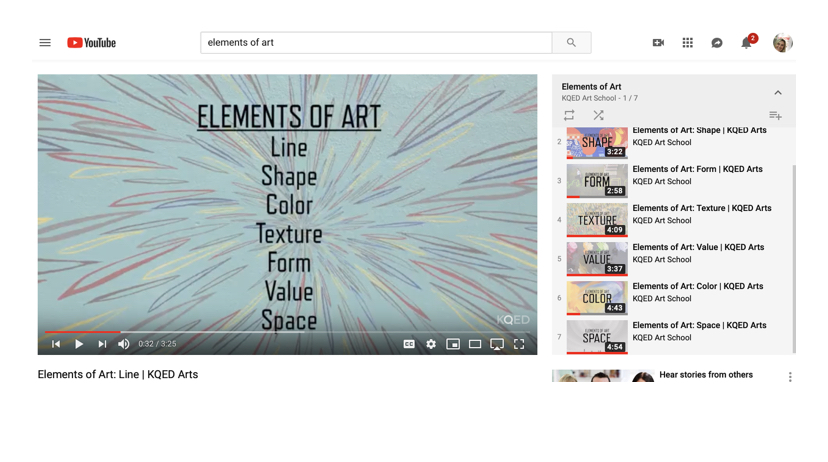Screen dimensions: 828x462
Task: Select Elements of Art: Value playlist item
Action: click(697, 248)
